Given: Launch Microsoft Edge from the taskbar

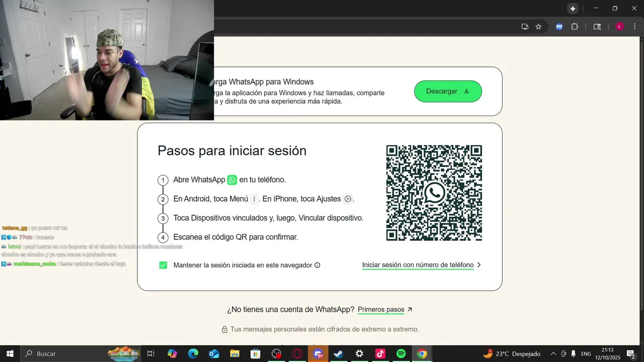Looking at the screenshot, I should click(193, 354).
